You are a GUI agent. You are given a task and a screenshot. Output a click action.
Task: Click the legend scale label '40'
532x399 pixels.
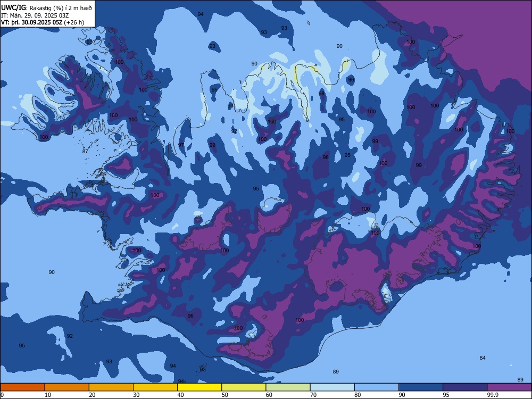click(x=181, y=395)
